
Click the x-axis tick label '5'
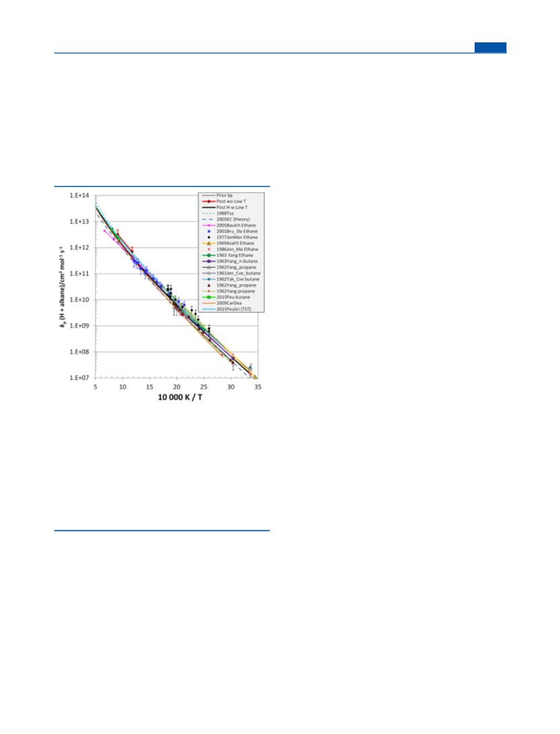tap(95, 387)
